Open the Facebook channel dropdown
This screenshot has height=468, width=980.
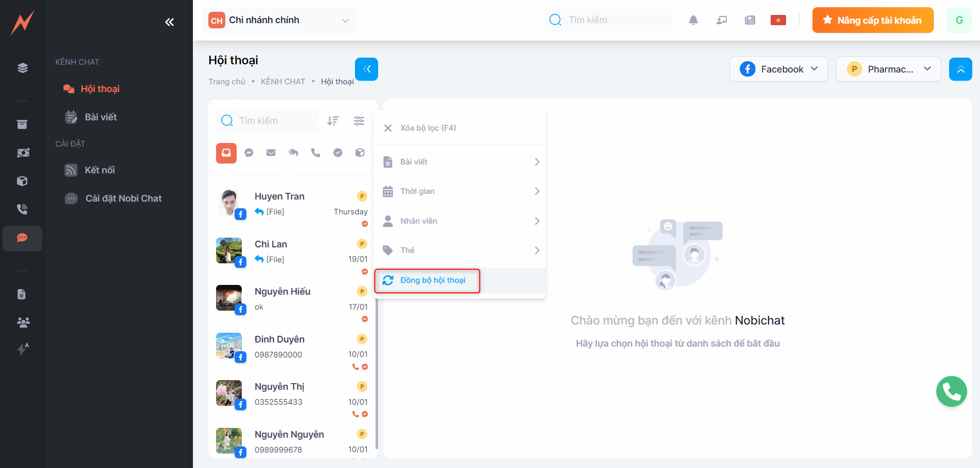(x=778, y=69)
